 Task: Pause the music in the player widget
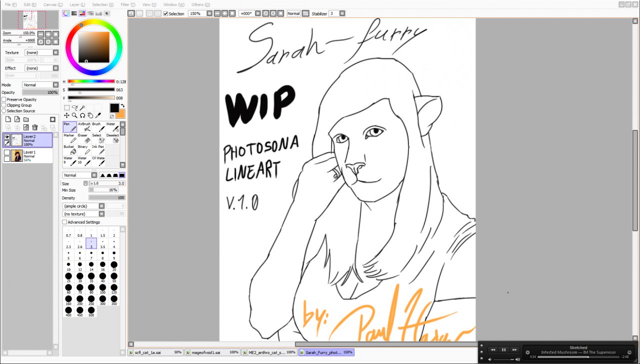click(503, 350)
